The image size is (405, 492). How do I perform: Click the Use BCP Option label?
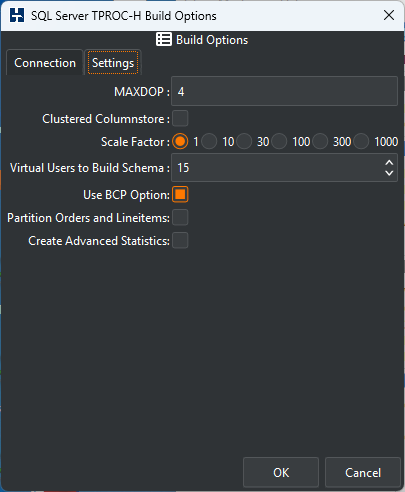[x=126, y=195]
